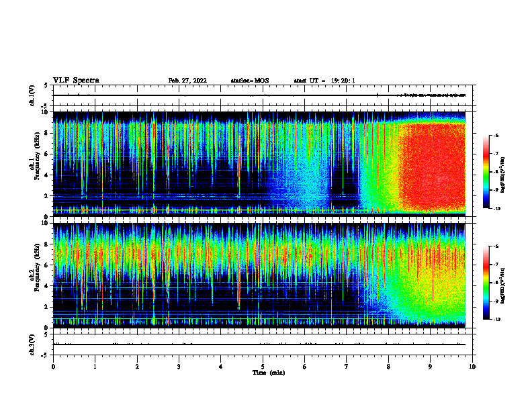Viewport: 532px width, 411px height.
Task: Click time-axis tick label "7"
Action: (x=347, y=367)
